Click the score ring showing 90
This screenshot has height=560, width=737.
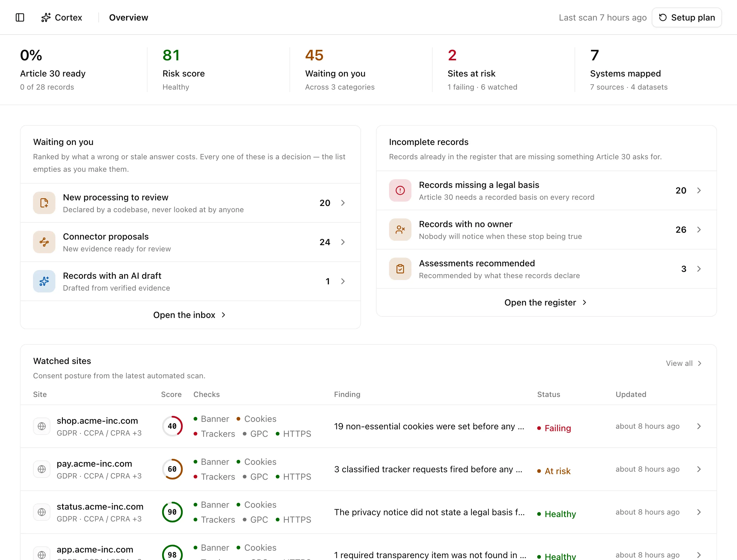point(172,512)
